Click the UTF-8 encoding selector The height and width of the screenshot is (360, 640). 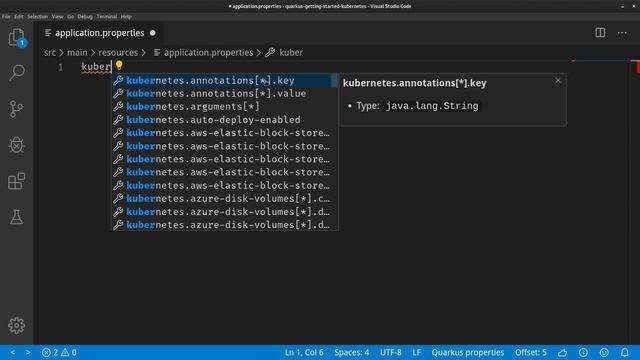coord(391,352)
